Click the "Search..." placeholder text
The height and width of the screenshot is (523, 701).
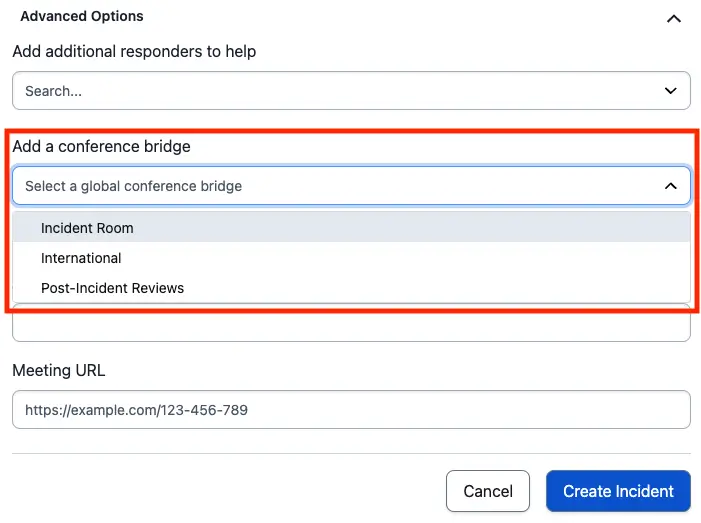point(53,91)
